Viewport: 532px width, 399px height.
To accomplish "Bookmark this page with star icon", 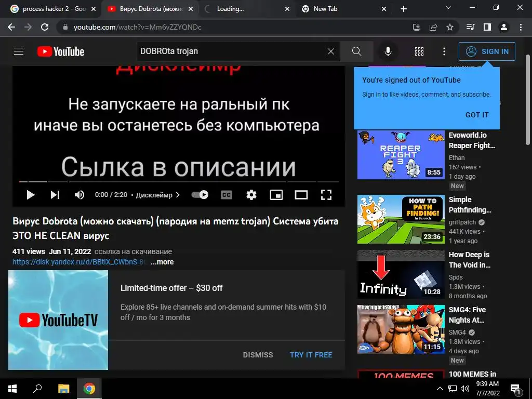I will coord(449,27).
